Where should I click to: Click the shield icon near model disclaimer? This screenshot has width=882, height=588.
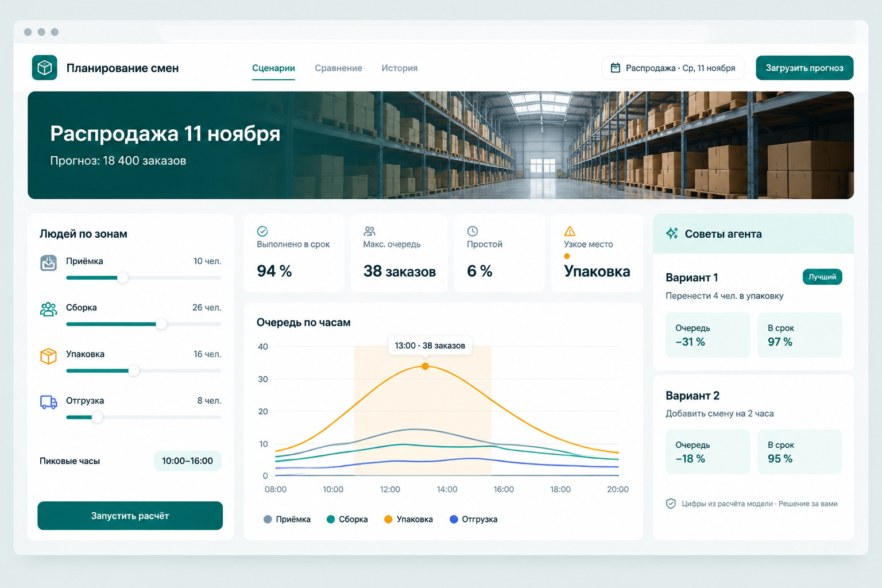point(671,504)
